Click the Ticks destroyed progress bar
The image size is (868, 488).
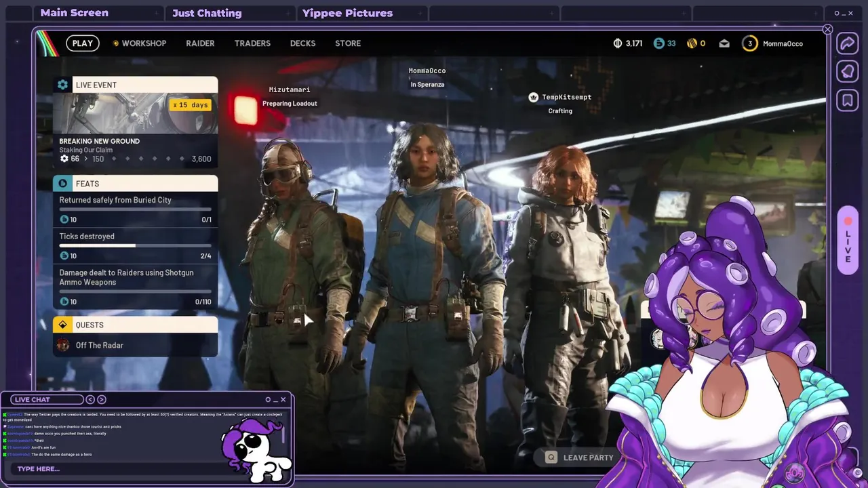click(x=136, y=245)
